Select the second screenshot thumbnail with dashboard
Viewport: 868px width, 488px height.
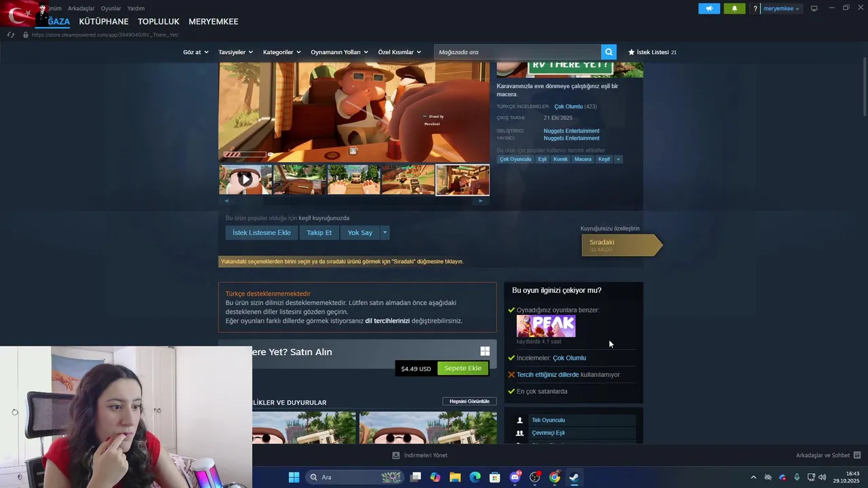(x=300, y=180)
